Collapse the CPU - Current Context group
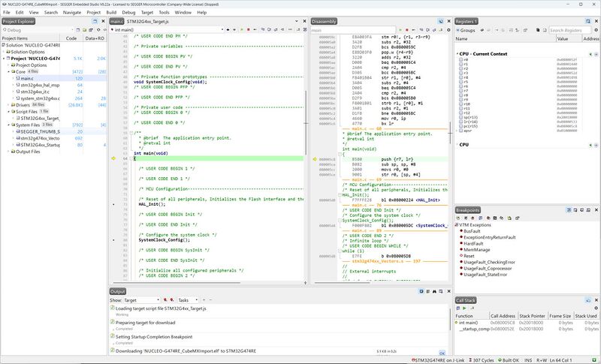The width and height of the screenshot is (601, 364). point(458,54)
